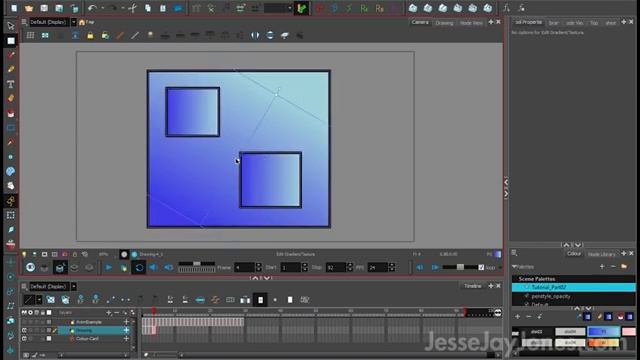
Task: Expand the Colour-Card layer with its plus
Action: click(127, 338)
